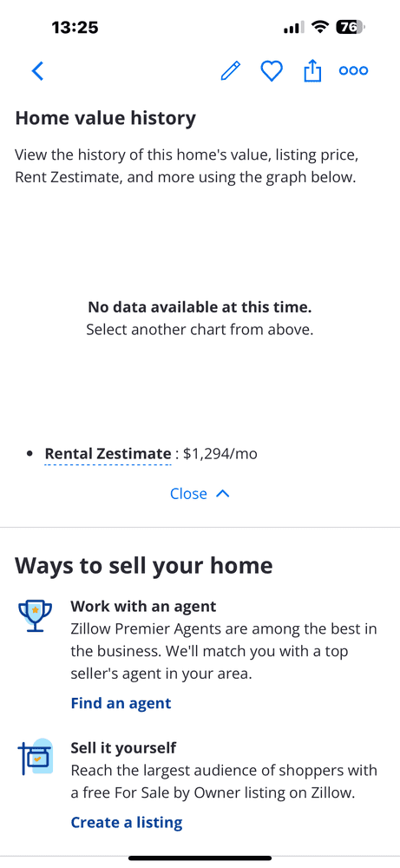Open the three-circle more options menu
The width and height of the screenshot is (400, 868).
point(353,71)
